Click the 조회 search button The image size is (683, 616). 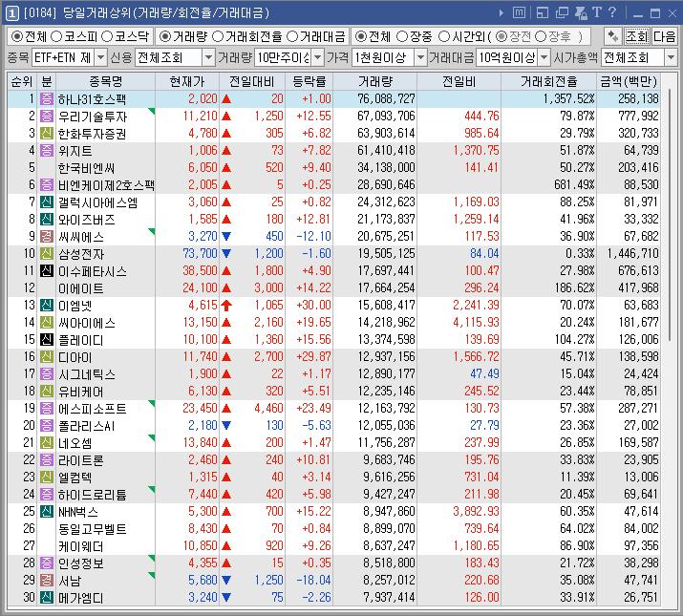coord(637,36)
